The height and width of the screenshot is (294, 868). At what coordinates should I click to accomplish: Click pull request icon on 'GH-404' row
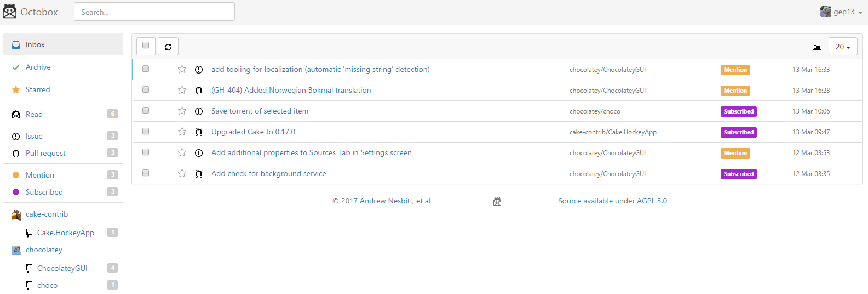tap(199, 91)
